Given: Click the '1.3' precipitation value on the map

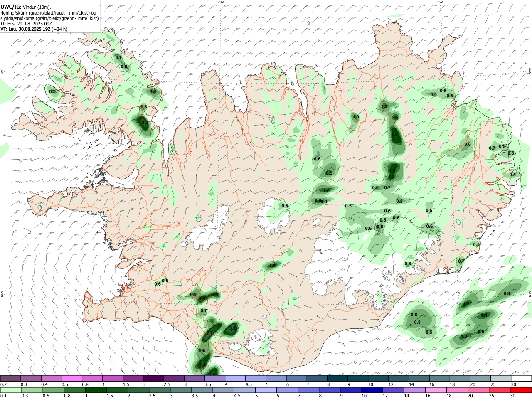Looking at the screenshot, I should (x=272, y=265).
